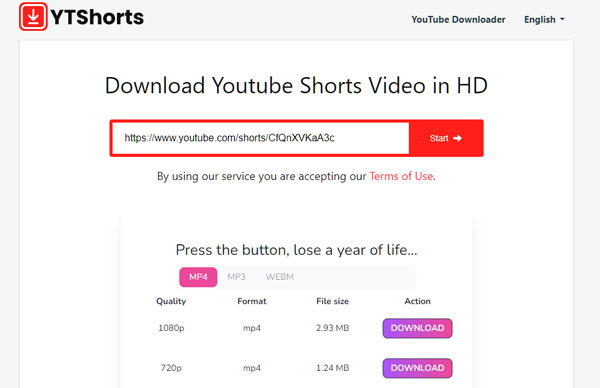This screenshot has height=388, width=600.
Task: Click the 2.93 MB file size value
Action: tap(333, 328)
